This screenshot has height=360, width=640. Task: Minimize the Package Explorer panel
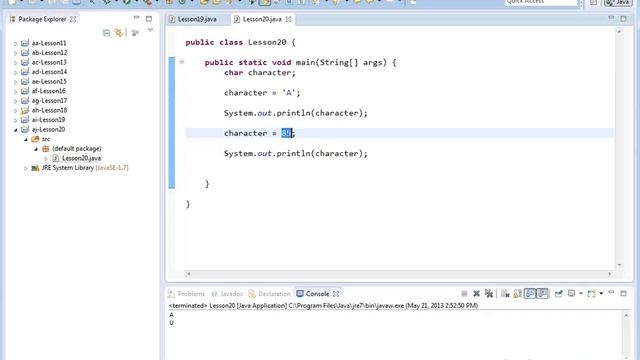click(x=136, y=18)
